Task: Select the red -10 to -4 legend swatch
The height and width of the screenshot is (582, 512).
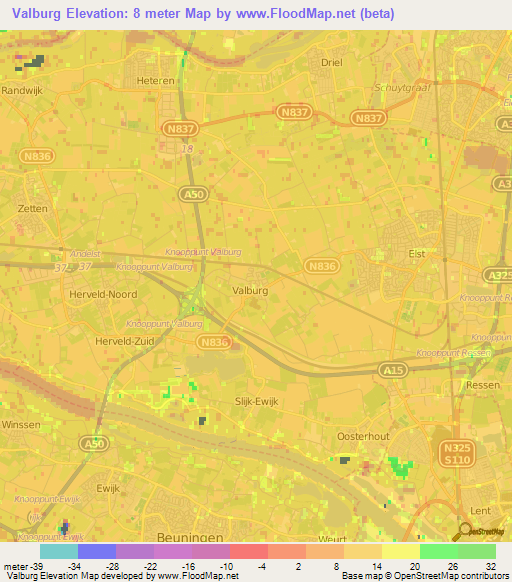Action: point(249,551)
